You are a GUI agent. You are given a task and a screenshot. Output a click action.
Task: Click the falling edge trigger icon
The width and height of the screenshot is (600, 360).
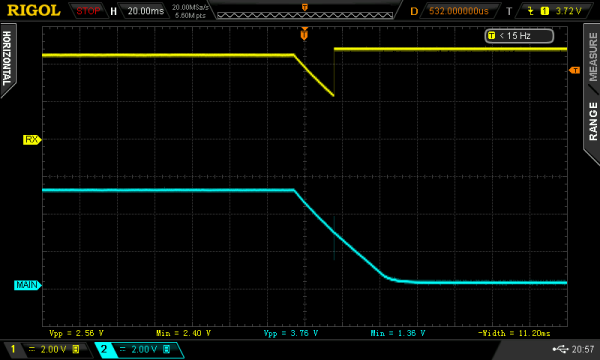tap(530, 11)
